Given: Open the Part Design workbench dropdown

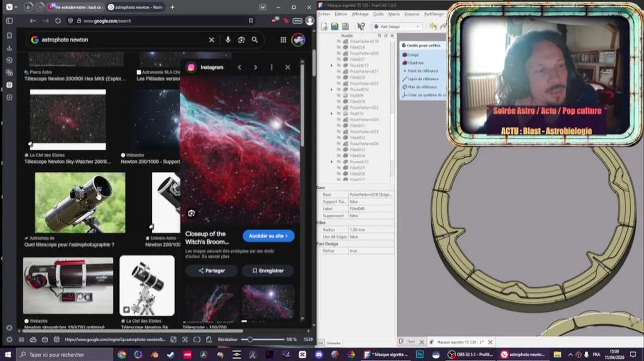Looking at the screenshot, I should point(397,26).
